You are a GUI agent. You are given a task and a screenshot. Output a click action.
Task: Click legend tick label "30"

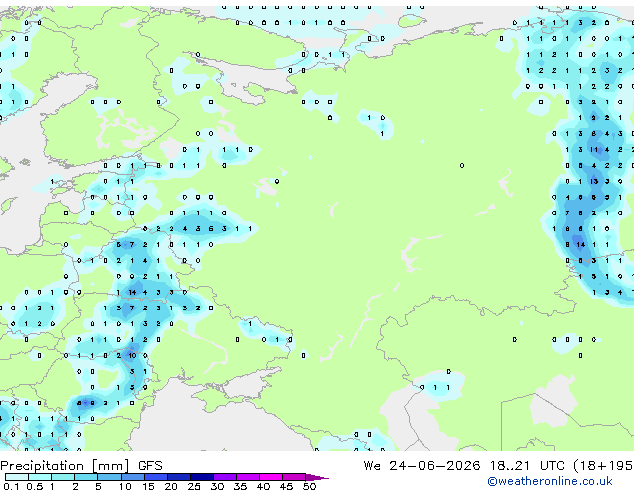[217, 486]
